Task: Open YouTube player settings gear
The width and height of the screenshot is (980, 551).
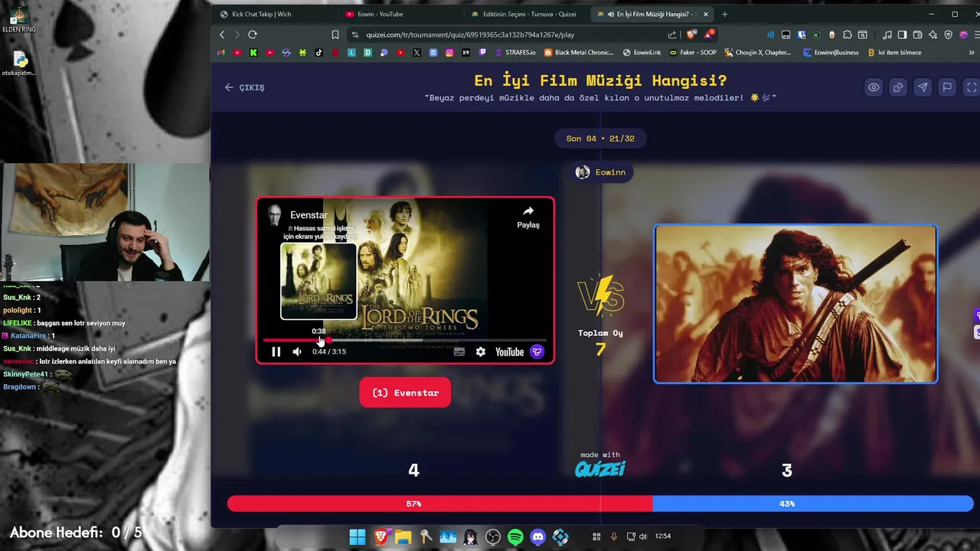Action: (x=480, y=352)
